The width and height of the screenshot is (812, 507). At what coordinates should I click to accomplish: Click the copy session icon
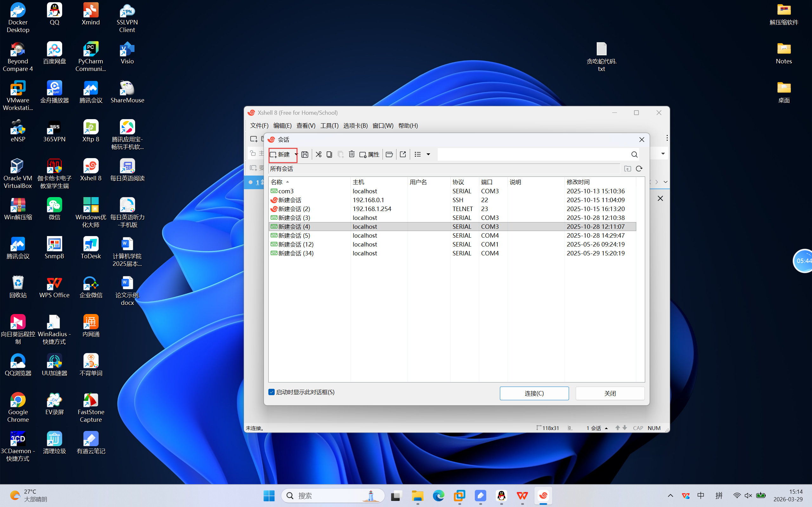[329, 155]
